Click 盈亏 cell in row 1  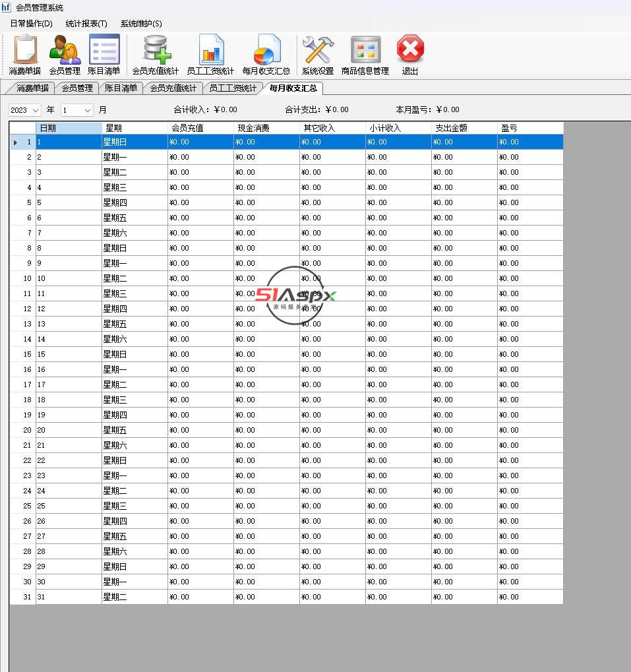530,142
